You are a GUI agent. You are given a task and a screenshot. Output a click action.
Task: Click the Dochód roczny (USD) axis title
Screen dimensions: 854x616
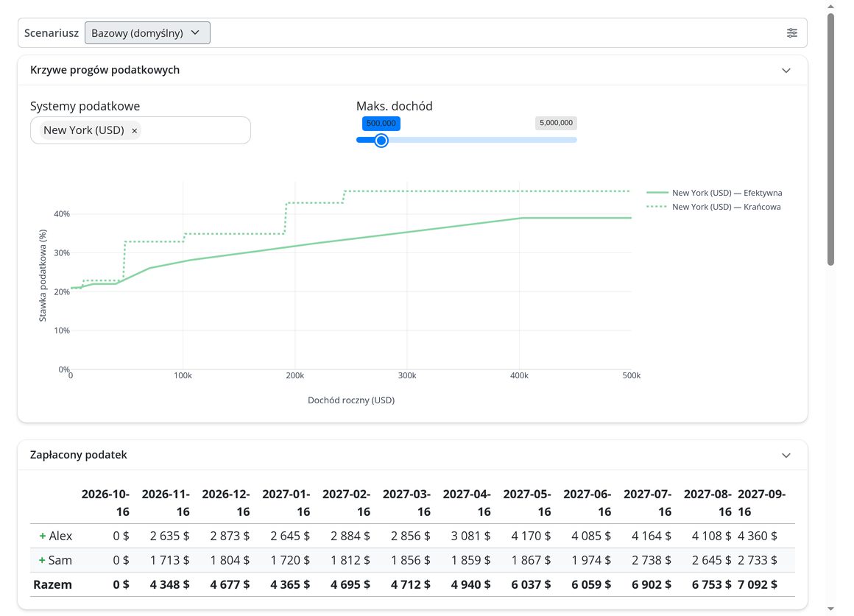351,400
